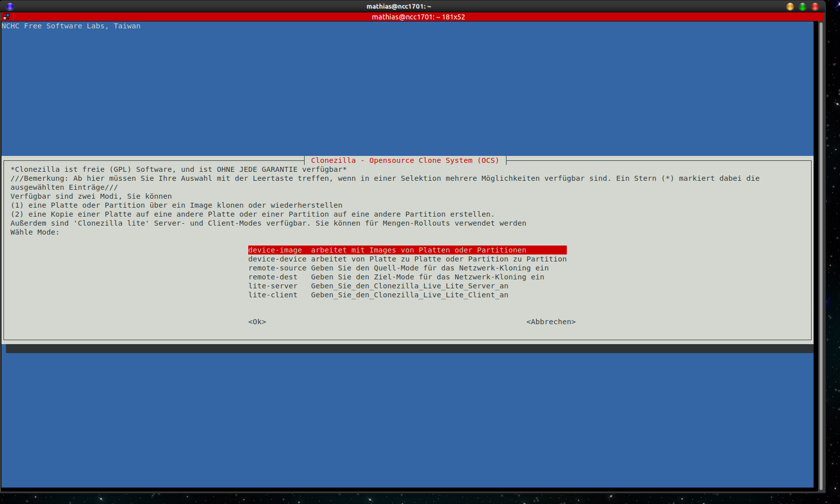
Task: Click the line 'Verfügbar sind zwei Modi, Sie können'
Action: [91, 196]
